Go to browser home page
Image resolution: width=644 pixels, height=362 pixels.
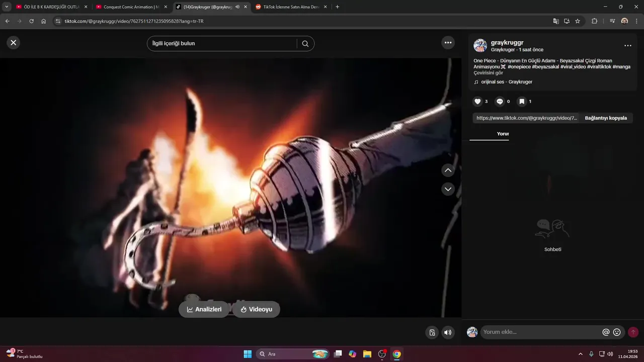[x=44, y=21]
